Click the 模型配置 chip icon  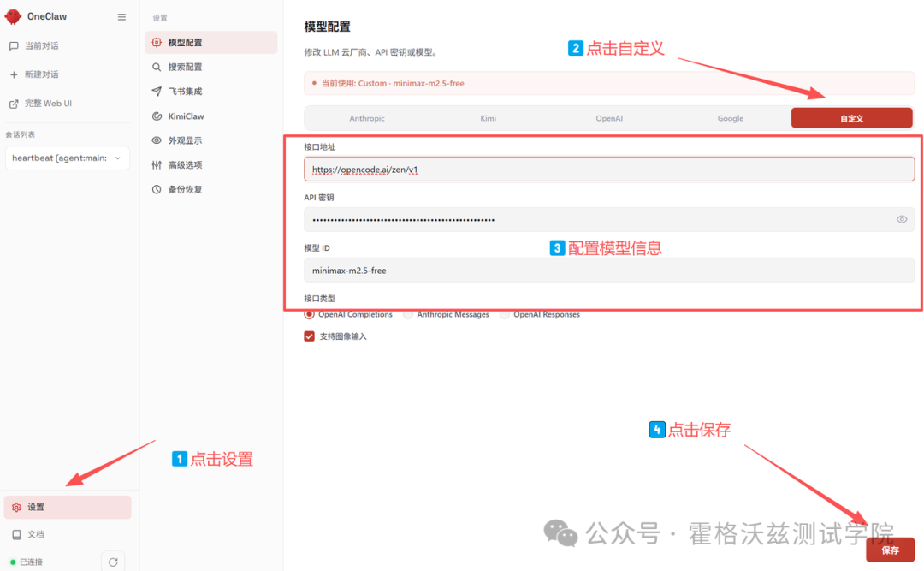[157, 43]
